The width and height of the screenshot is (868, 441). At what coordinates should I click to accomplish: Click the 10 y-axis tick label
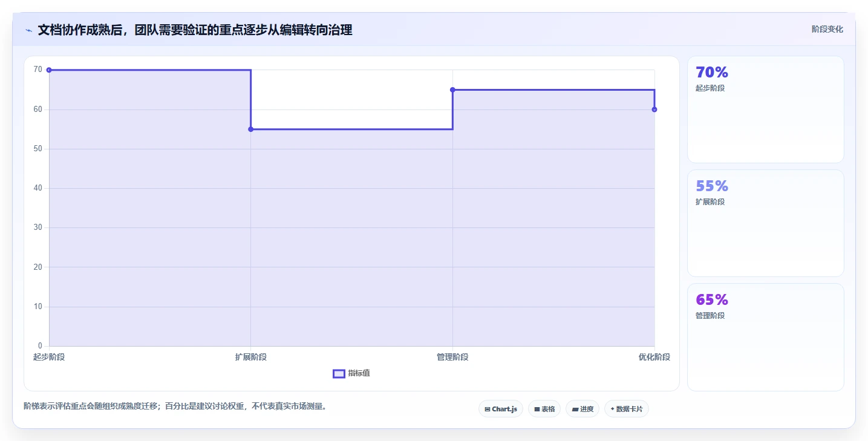pyautogui.click(x=38, y=307)
